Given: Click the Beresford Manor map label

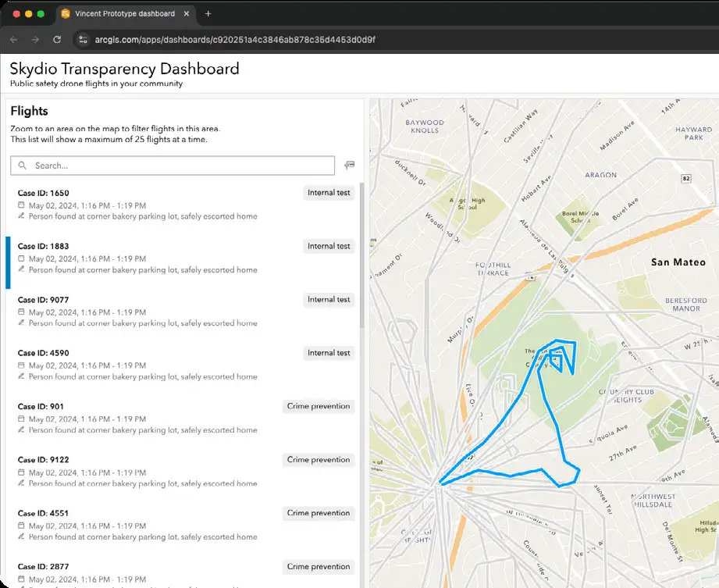Looking at the screenshot, I should tap(686, 304).
